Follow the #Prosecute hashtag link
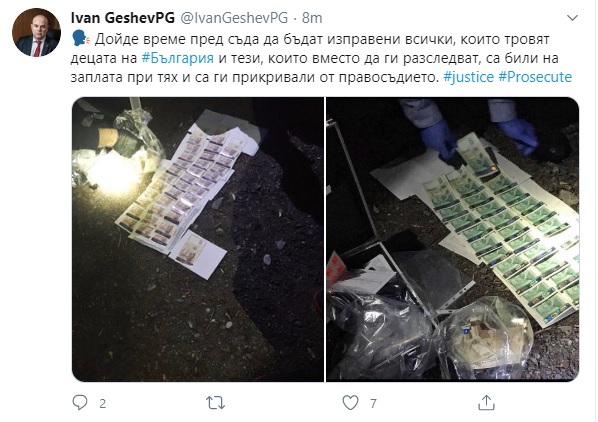The height and width of the screenshot is (422, 598). (535, 77)
